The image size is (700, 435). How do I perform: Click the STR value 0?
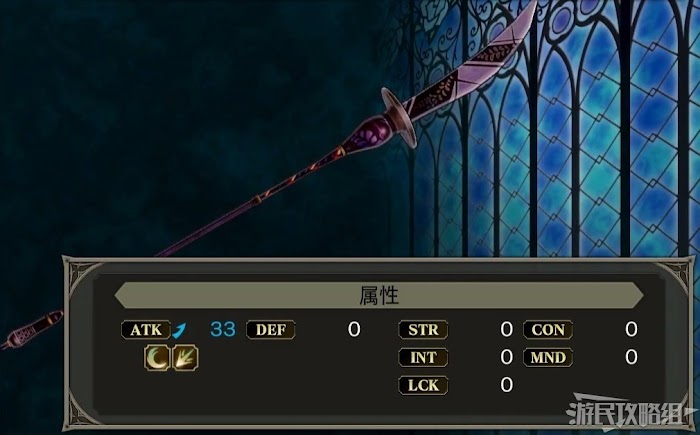click(507, 330)
